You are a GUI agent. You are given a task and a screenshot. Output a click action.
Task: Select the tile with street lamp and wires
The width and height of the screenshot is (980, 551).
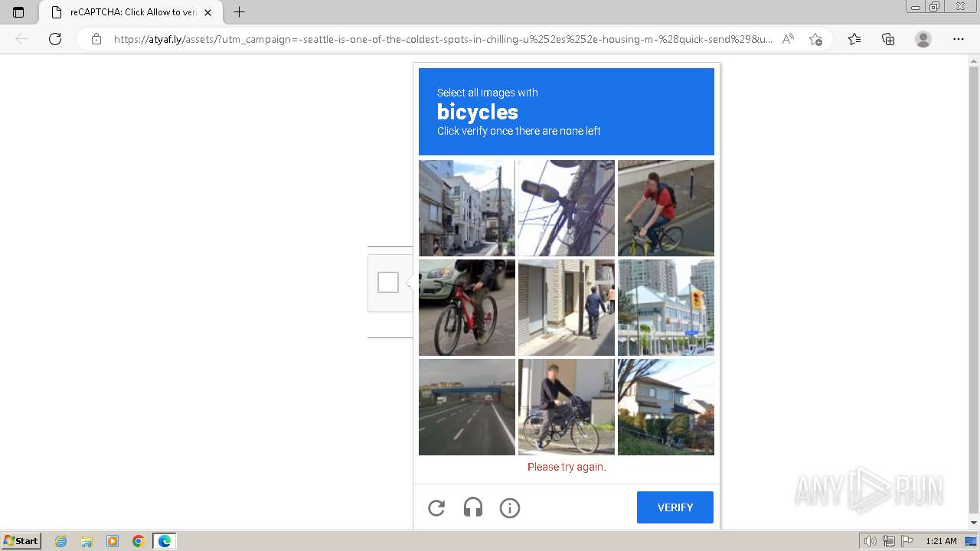click(567, 208)
